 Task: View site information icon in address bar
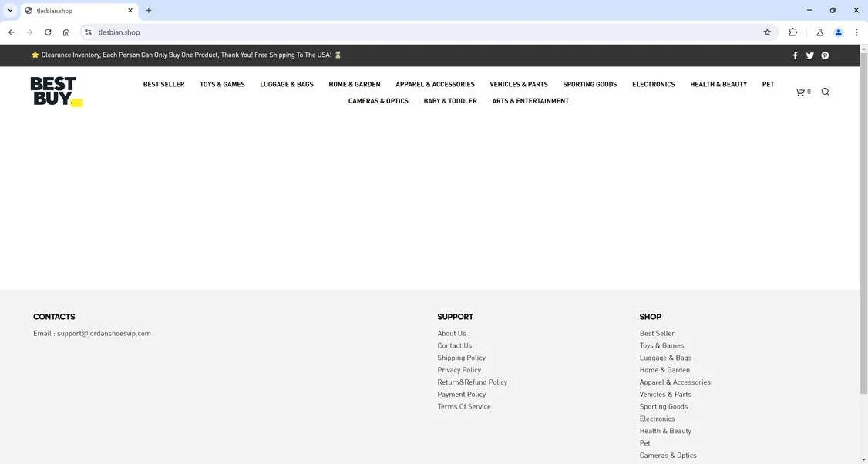click(x=88, y=32)
